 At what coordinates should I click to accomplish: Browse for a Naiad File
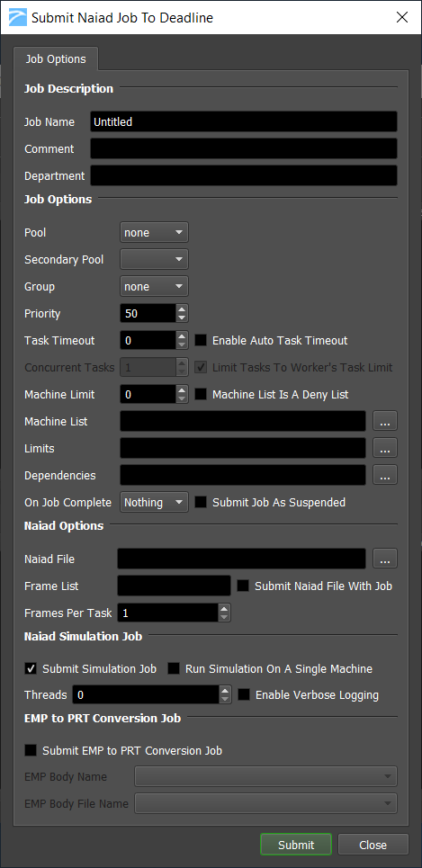[x=385, y=559]
